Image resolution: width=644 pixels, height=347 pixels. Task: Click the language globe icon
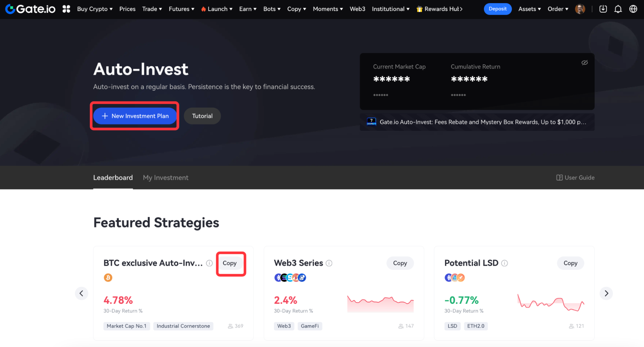[x=633, y=9]
